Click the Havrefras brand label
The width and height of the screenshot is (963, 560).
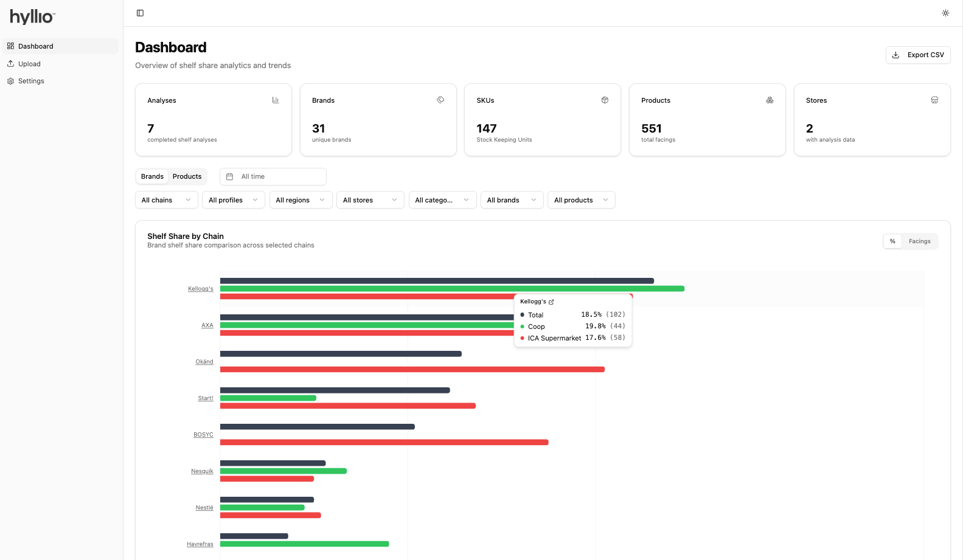(200, 544)
